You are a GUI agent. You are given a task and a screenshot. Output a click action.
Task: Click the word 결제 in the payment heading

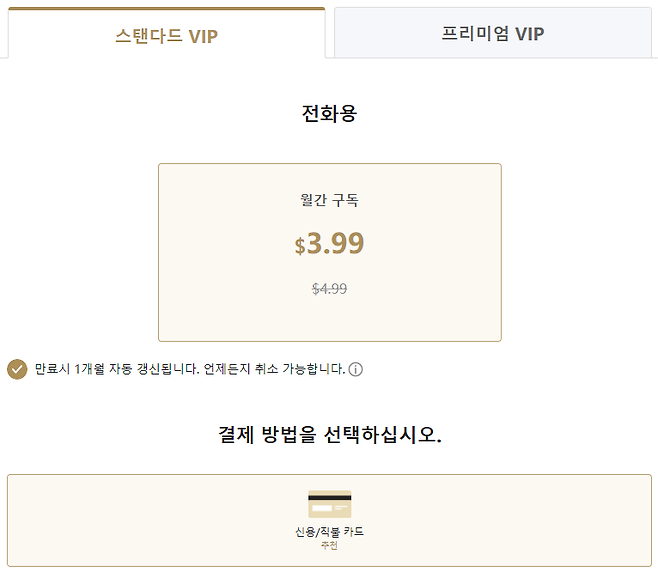click(x=236, y=435)
